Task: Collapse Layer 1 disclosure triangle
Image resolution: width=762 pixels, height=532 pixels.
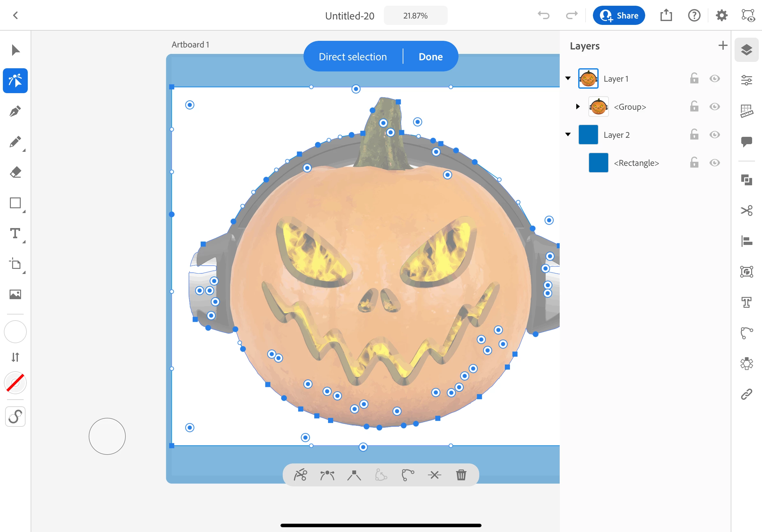Action: 568,78
